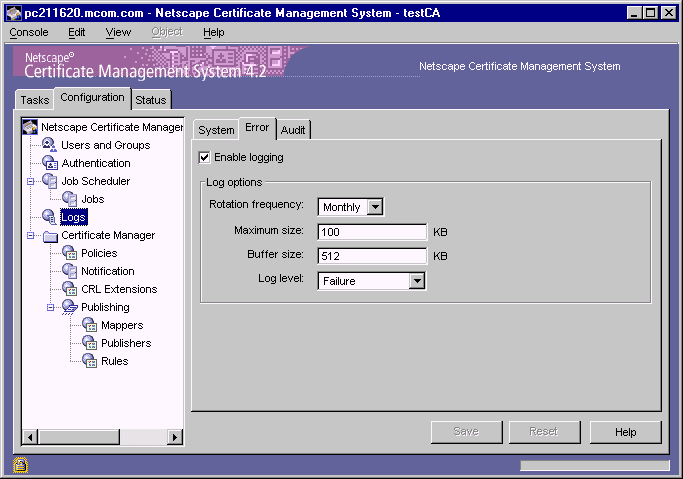Click the Publishers node icon
Screen dimensions: 683x479
90,343
